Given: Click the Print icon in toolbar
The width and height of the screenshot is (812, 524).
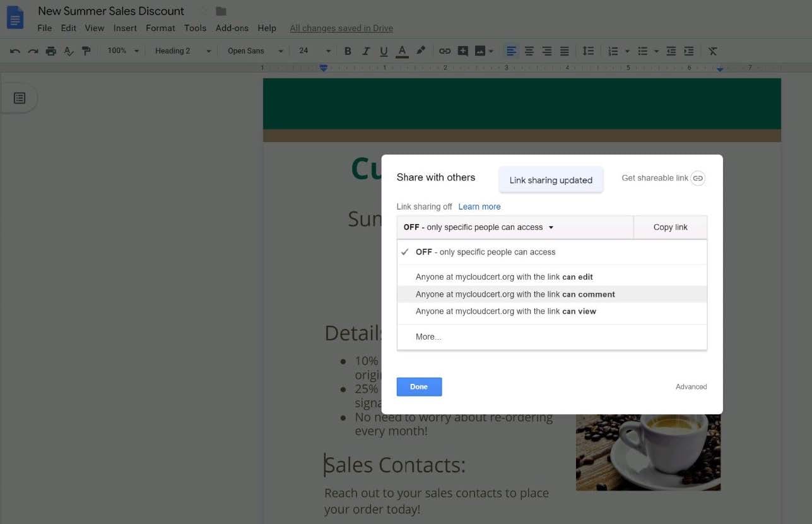Looking at the screenshot, I should pyautogui.click(x=50, y=51).
